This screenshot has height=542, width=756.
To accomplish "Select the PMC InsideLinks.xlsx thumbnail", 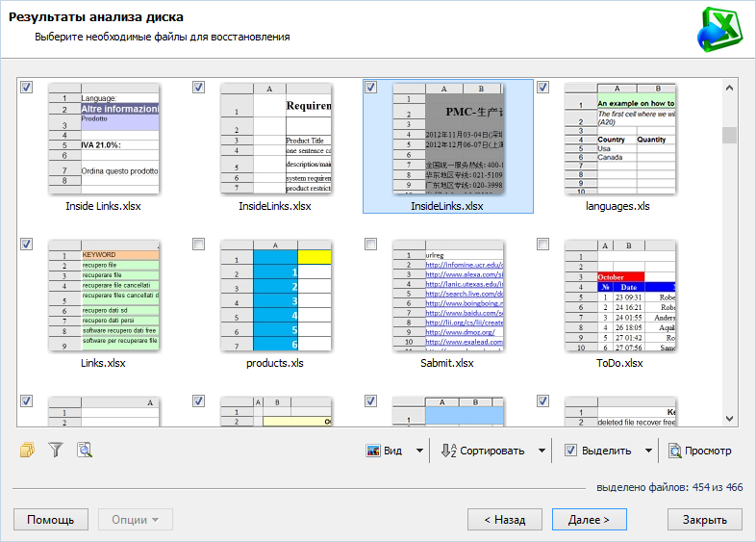I will pyautogui.click(x=448, y=139).
